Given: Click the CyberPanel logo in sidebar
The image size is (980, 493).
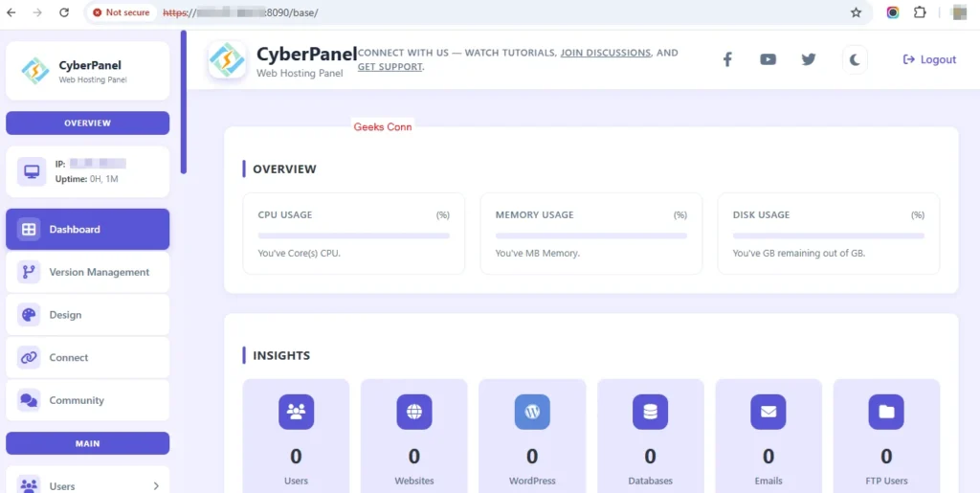Looking at the screenshot, I should (x=35, y=71).
